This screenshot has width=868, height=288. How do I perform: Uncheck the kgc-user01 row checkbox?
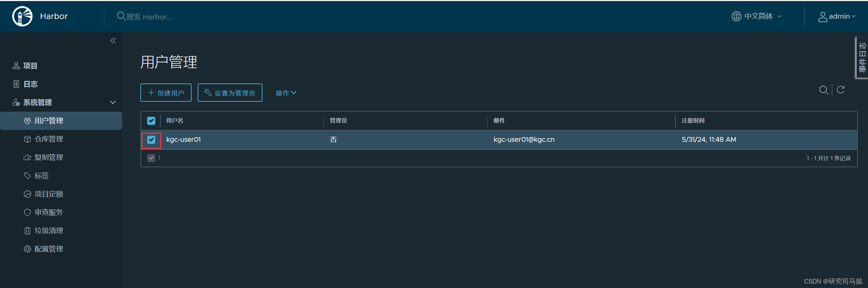[151, 139]
